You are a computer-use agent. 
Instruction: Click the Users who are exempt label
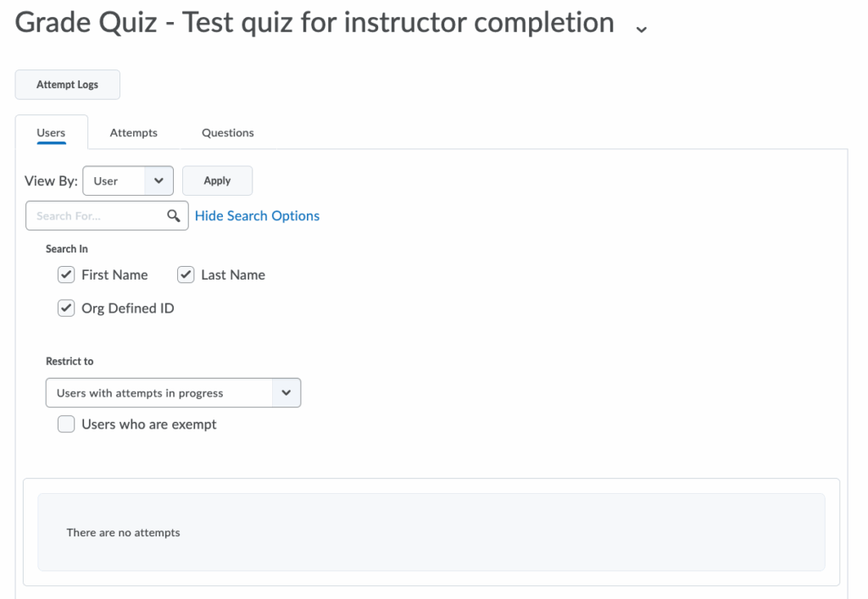[149, 424]
